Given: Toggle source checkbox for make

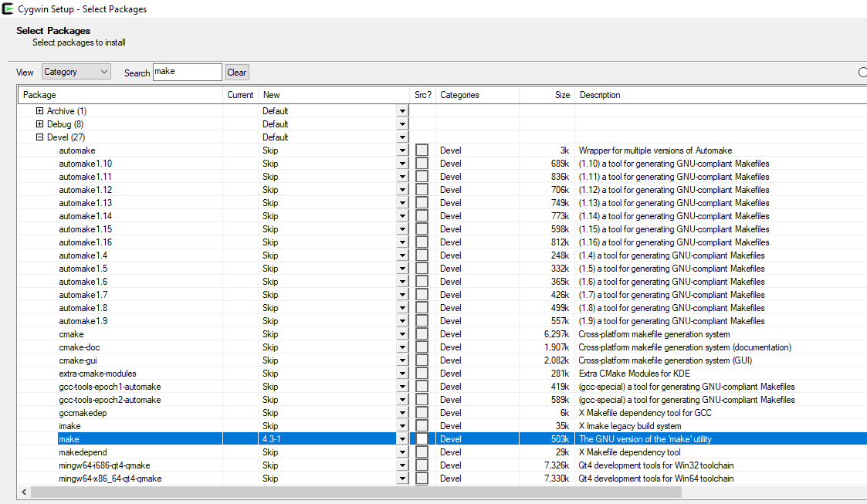Looking at the screenshot, I should tap(422, 439).
